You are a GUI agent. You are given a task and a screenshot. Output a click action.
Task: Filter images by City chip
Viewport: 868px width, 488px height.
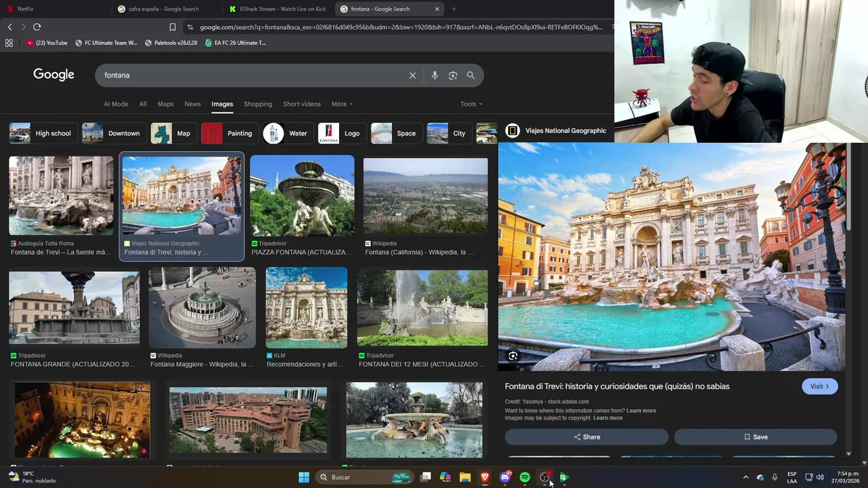click(x=450, y=134)
